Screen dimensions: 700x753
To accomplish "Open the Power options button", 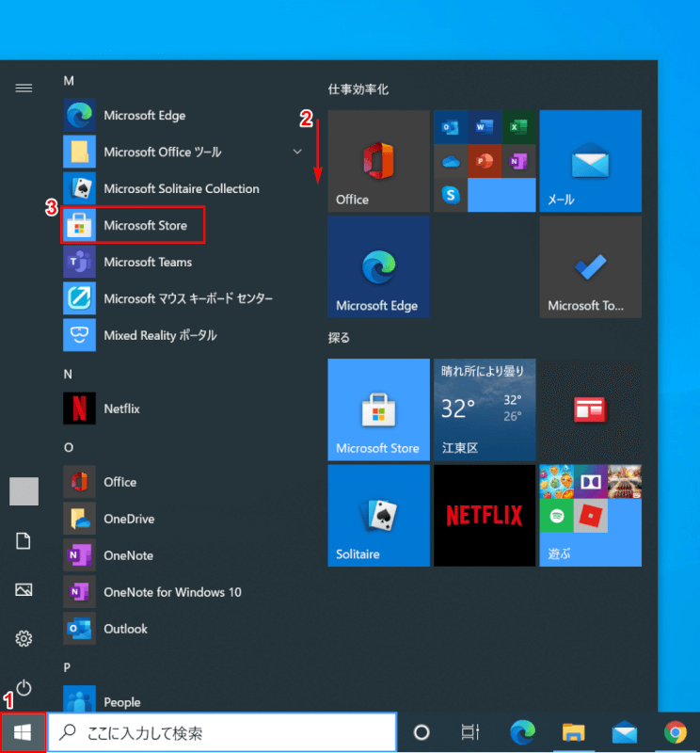I will tap(24, 688).
